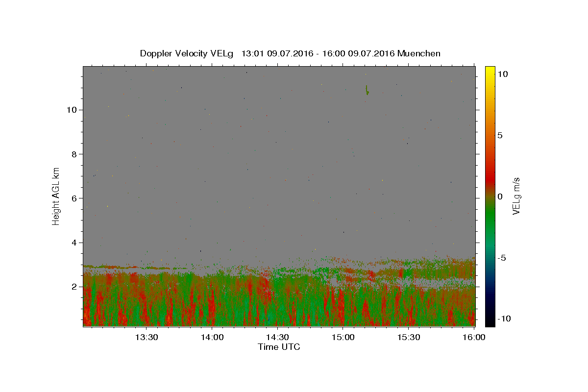
Task: Click the 'VELg m/s' color bar label
Action: point(516,196)
